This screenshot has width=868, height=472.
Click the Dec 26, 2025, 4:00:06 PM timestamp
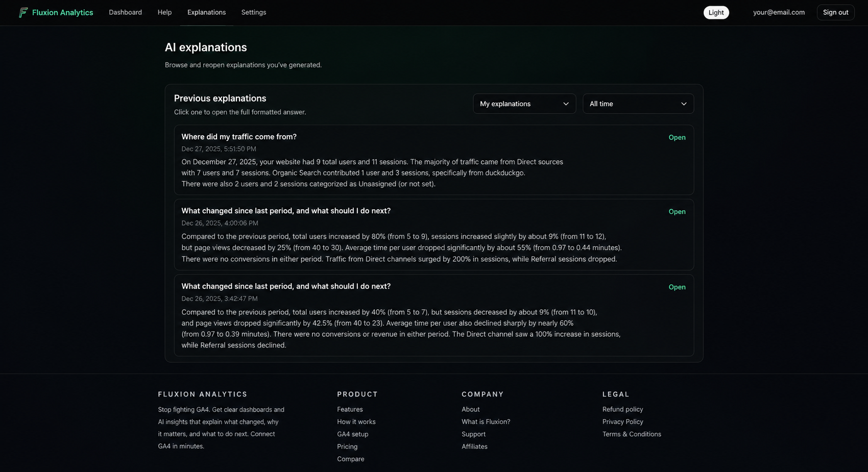pyautogui.click(x=220, y=223)
